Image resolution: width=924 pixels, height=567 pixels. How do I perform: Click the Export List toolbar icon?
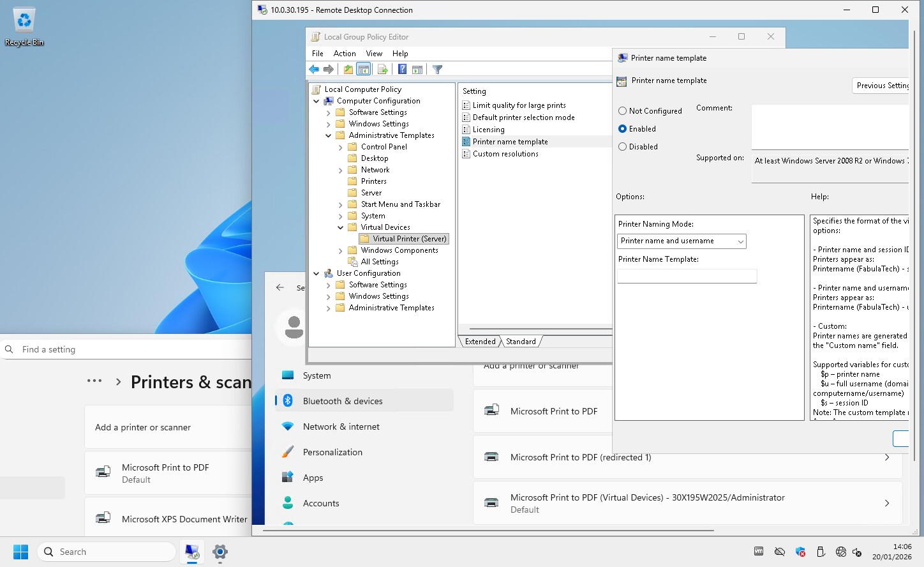pos(382,70)
